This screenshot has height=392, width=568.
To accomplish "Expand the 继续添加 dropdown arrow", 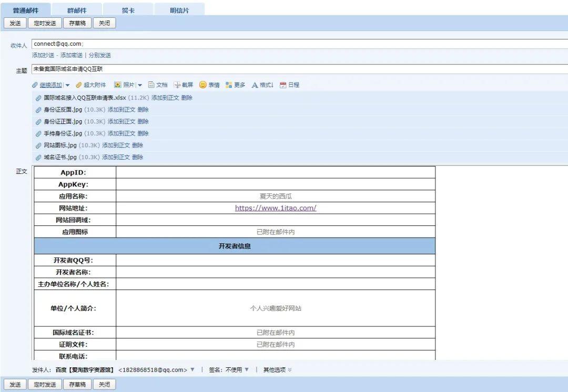I will point(67,85).
